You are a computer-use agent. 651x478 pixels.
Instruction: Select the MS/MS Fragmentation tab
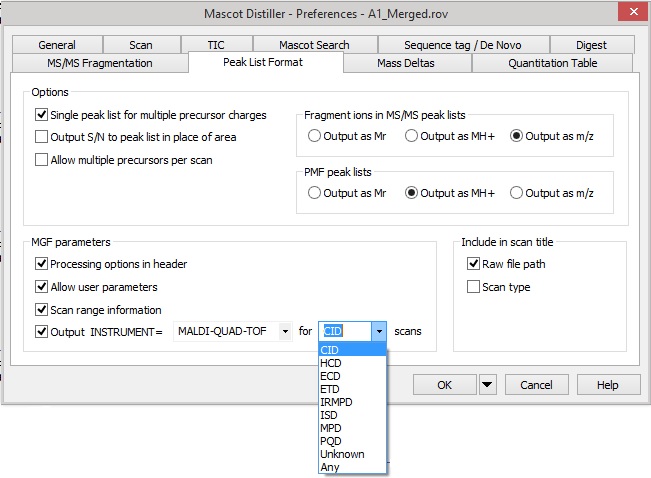tap(100, 63)
